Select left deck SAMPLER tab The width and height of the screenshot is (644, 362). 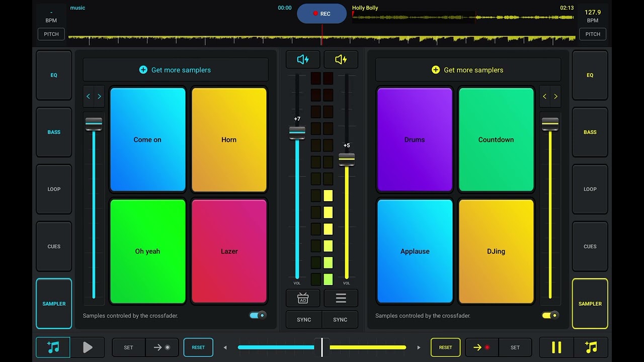(54, 304)
